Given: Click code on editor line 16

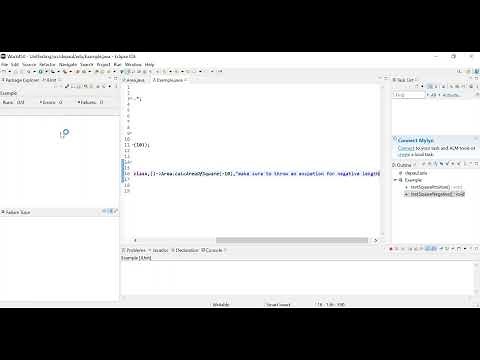Looking at the screenshot, I should point(256,174).
